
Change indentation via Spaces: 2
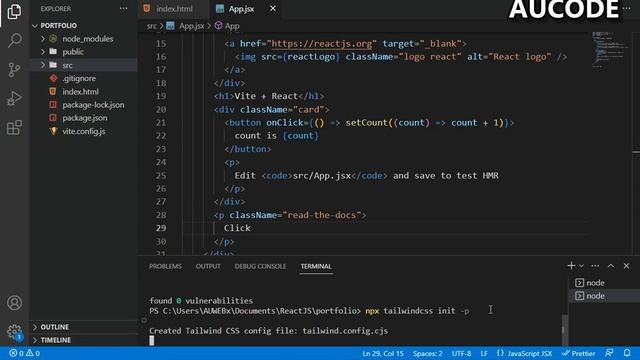click(427, 353)
